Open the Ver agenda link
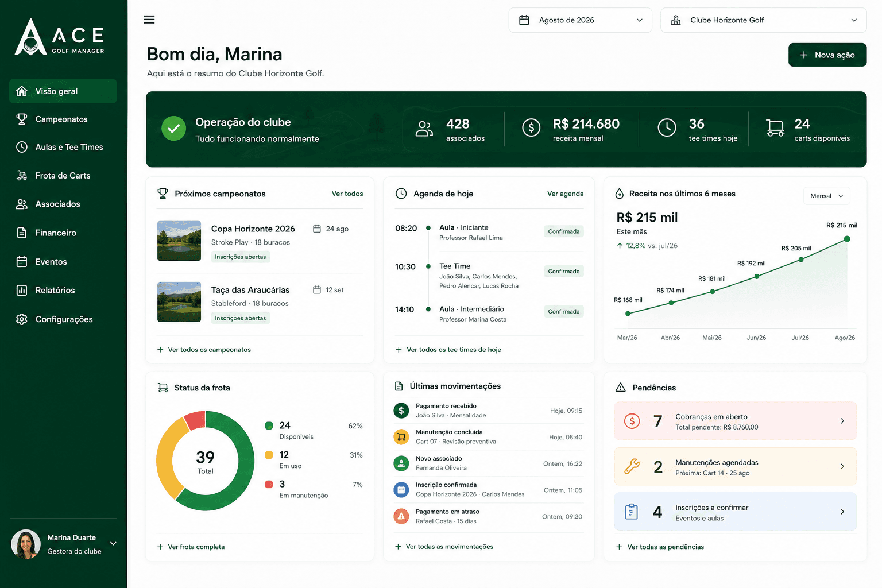This screenshot has height=588, width=882. (x=565, y=194)
